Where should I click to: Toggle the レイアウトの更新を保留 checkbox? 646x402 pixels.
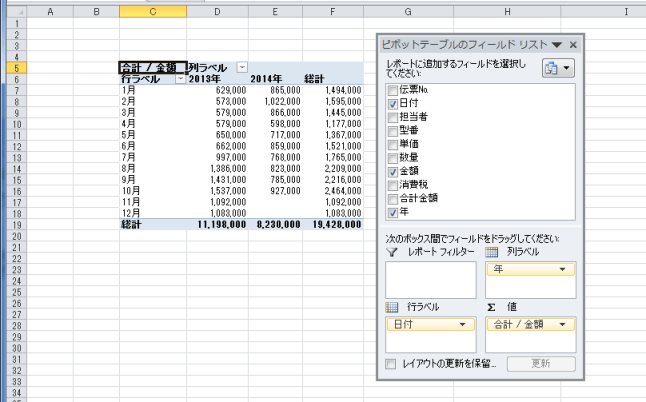coord(391,364)
